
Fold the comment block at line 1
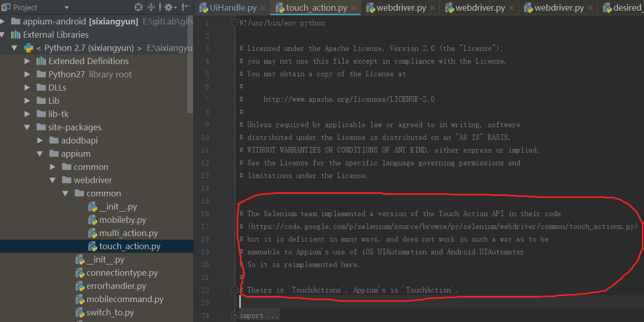[235, 23]
